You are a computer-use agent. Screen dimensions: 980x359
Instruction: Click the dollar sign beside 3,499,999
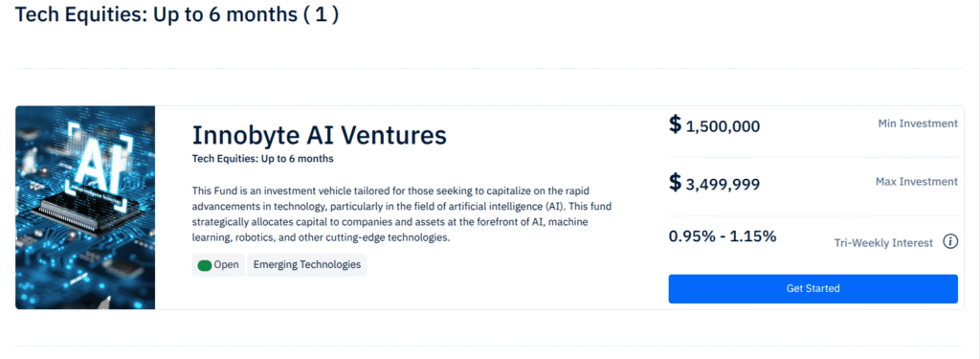(x=675, y=182)
